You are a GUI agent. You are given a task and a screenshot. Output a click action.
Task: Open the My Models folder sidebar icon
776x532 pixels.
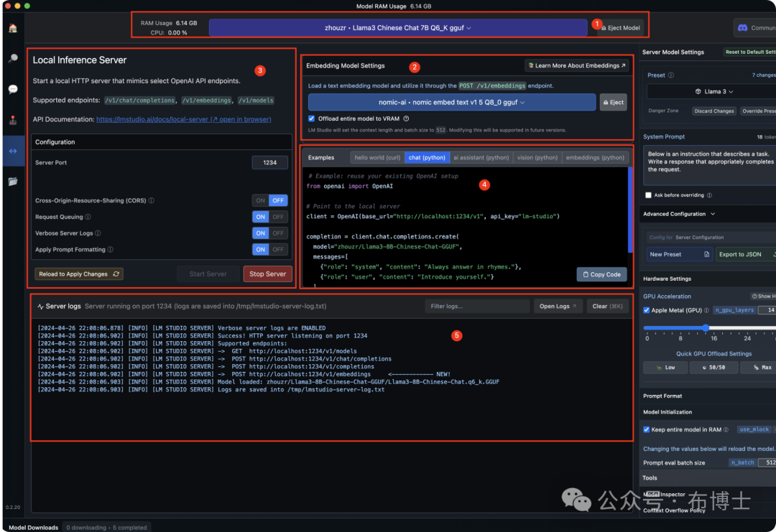pos(13,182)
